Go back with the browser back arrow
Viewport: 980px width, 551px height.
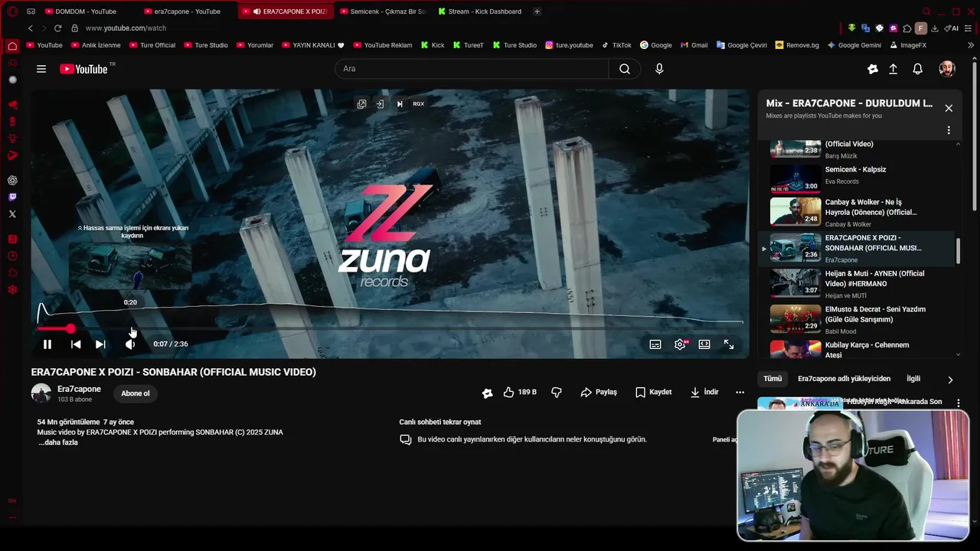coord(31,28)
